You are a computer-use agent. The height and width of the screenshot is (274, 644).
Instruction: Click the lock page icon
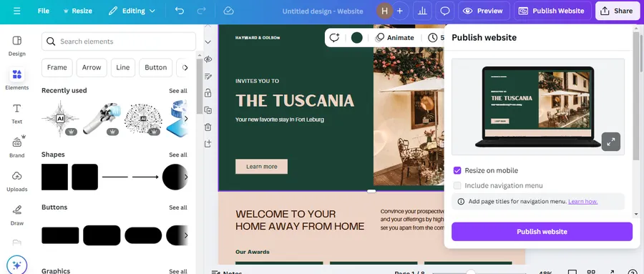click(208, 93)
